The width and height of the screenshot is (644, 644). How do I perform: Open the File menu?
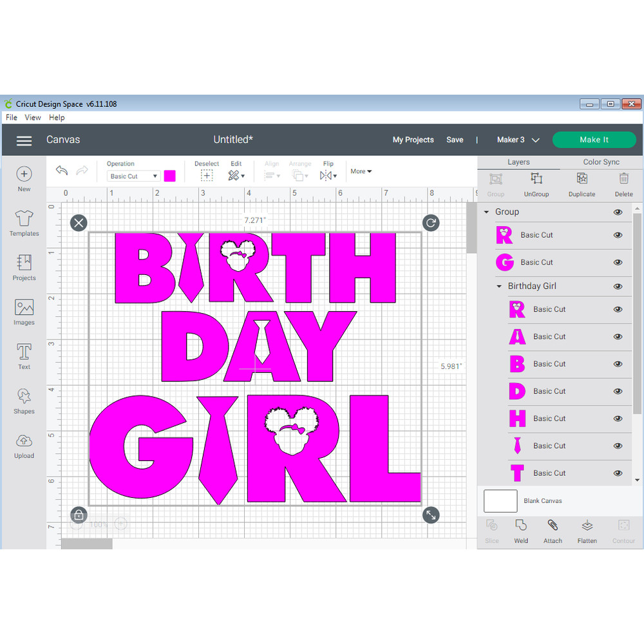click(10, 117)
